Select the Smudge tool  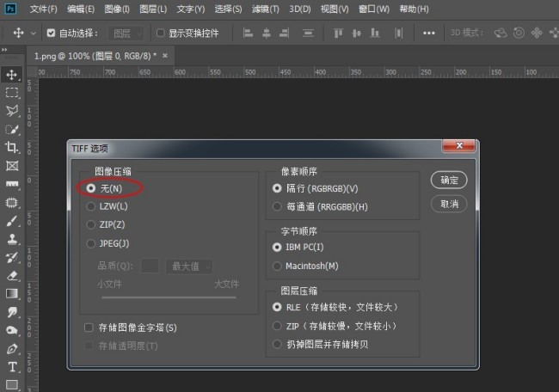12,312
